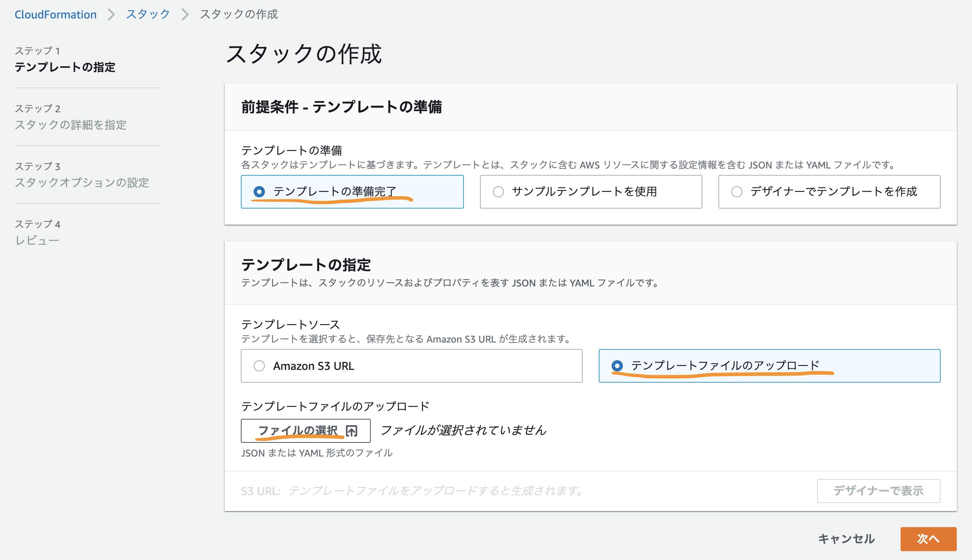
Task: Click デザイナーで表示 button
Action: (878, 491)
